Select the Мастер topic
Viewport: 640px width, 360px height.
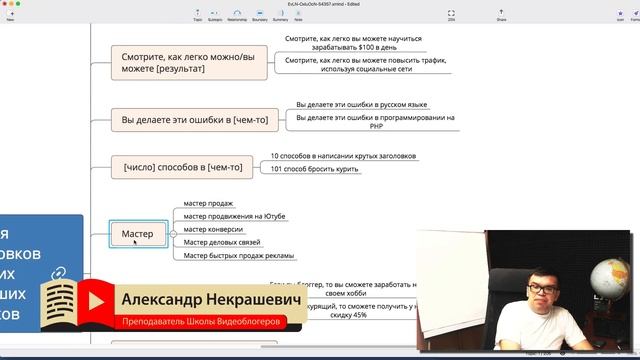[x=138, y=234]
